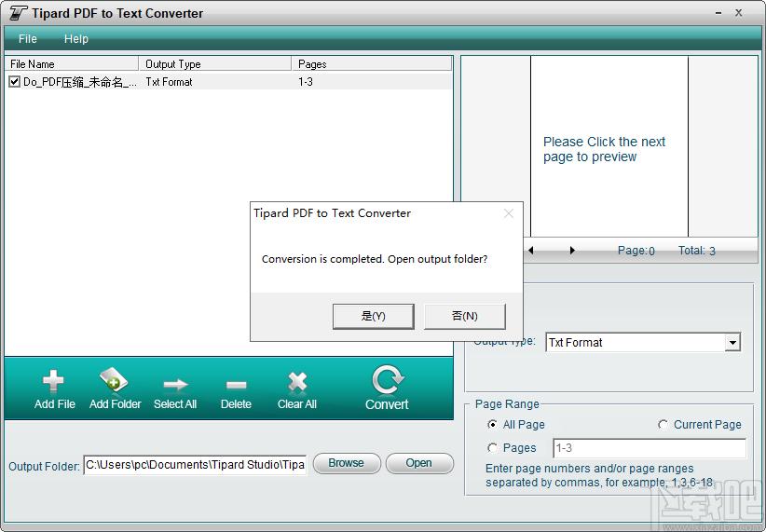766x532 pixels.
Task: Click the Add Folder icon
Action: 114,380
